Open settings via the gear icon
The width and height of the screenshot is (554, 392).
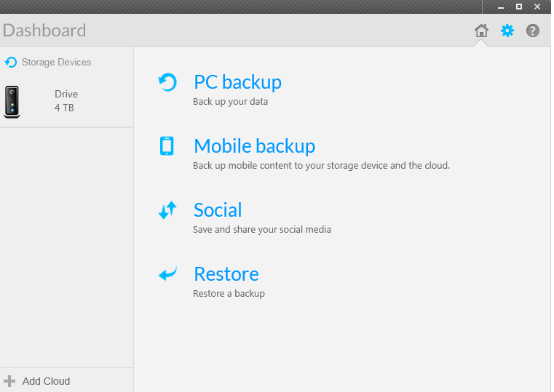click(507, 31)
